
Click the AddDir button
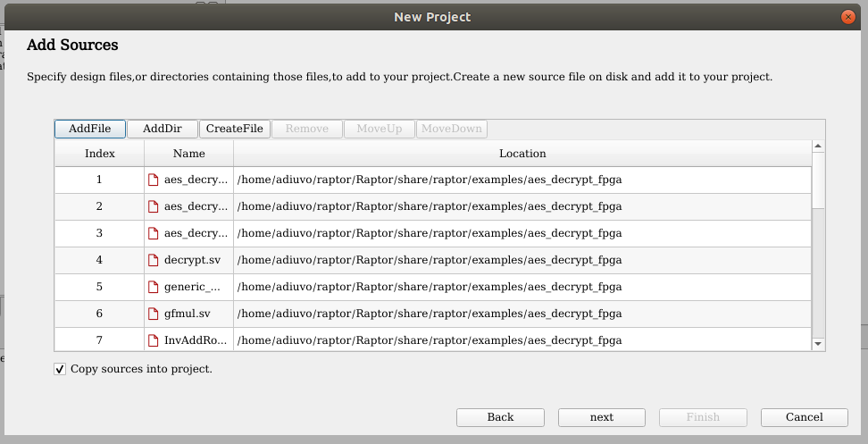click(x=163, y=129)
